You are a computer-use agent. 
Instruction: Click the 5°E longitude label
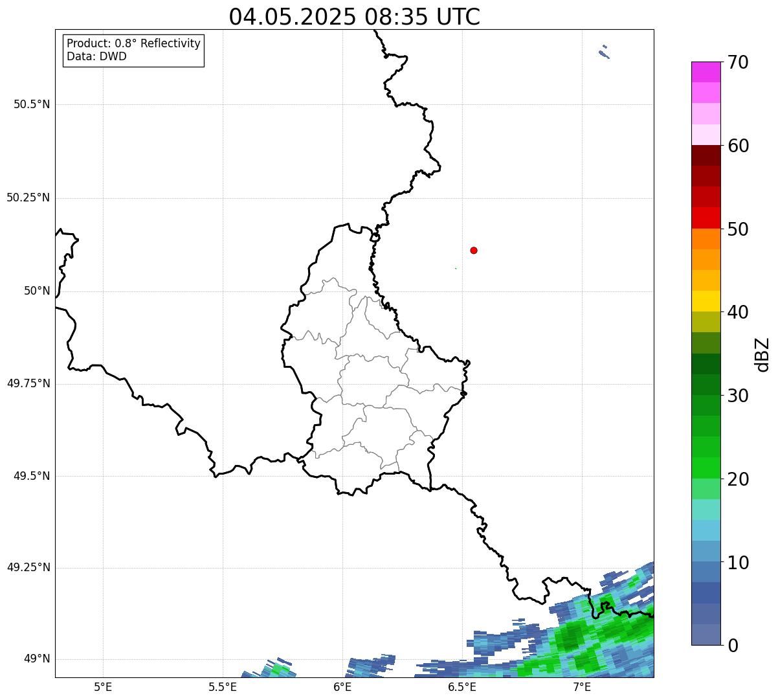tap(103, 687)
